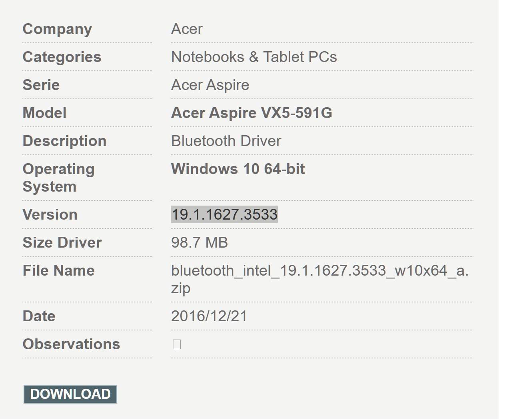The image size is (507, 420).
Task: Click the Company label
Action: pyautogui.click(x=57, y=29)
